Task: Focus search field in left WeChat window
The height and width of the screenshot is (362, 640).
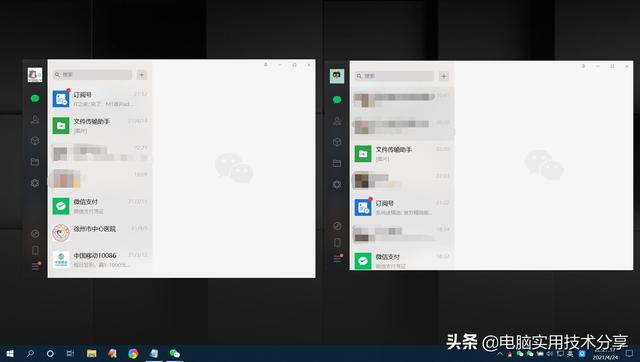Action: 92,75
